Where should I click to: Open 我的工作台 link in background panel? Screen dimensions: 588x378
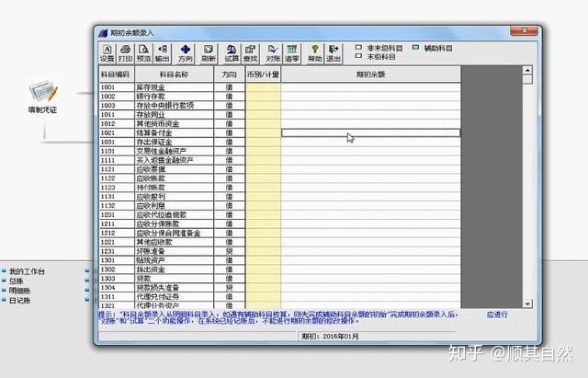click(27, 271)
